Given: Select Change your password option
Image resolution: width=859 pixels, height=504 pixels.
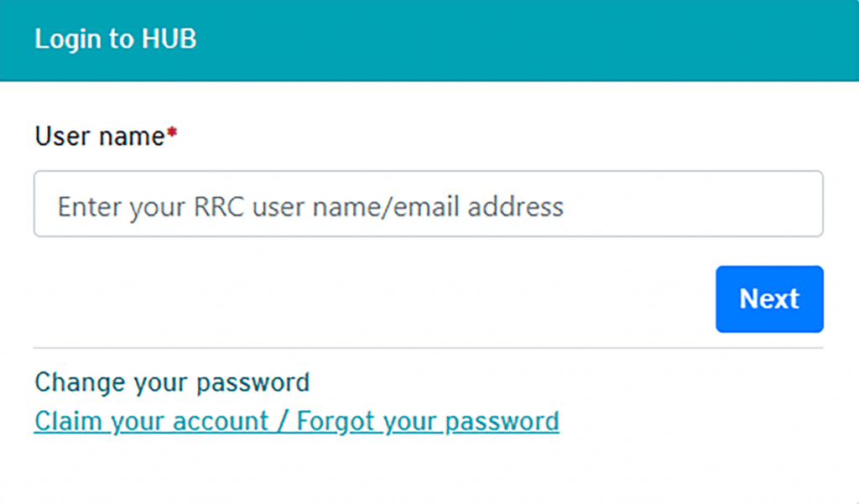Looking at the screenshot, I should tap(171, 382).
